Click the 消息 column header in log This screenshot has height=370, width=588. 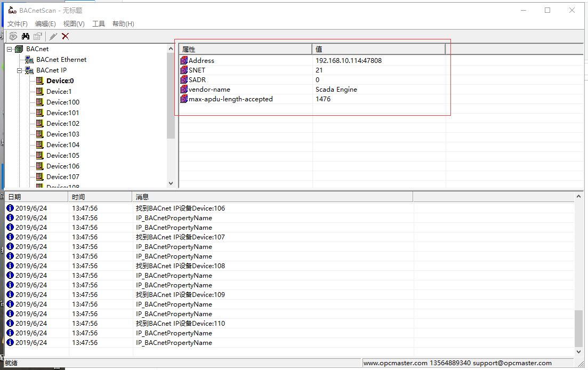coord(272,197)
